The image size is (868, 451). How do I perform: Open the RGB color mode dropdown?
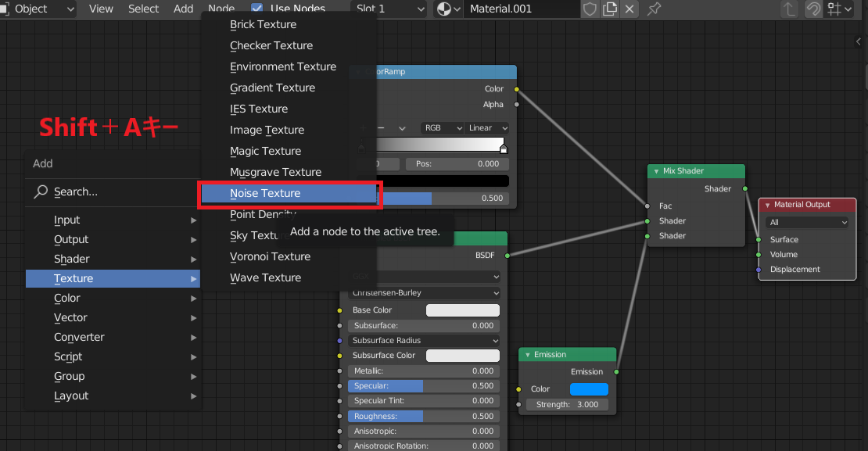pos(442,128)
